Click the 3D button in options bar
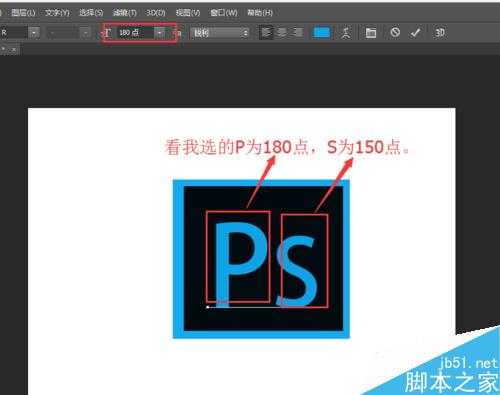The height and width of the screenshot is (395, 500). coord(440,33)
